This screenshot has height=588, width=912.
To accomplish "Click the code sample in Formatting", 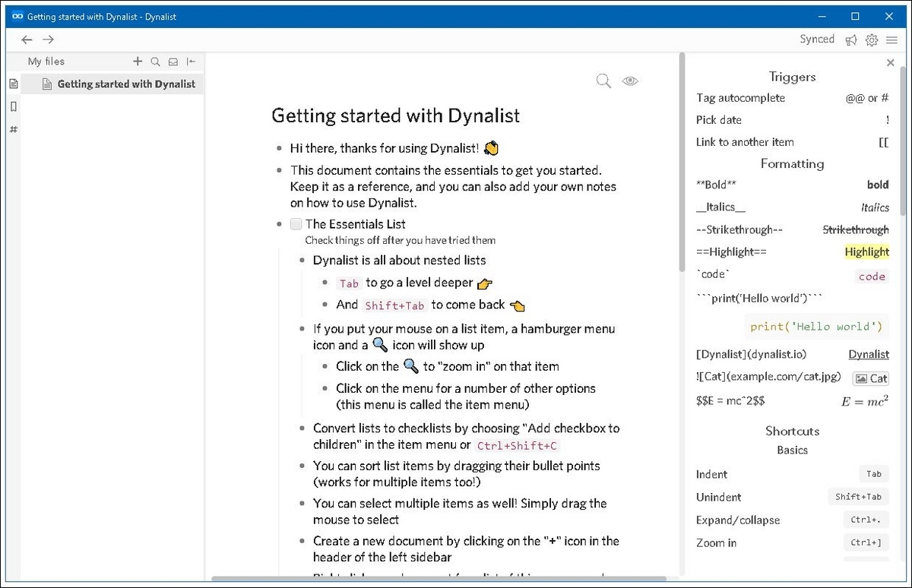I will coord(872,277).
